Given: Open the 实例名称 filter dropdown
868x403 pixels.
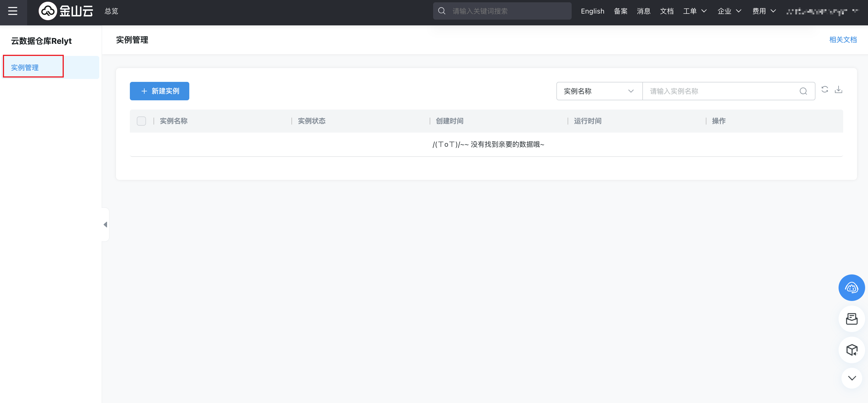Looking at the screenshot, I should (x=599, y=91).
